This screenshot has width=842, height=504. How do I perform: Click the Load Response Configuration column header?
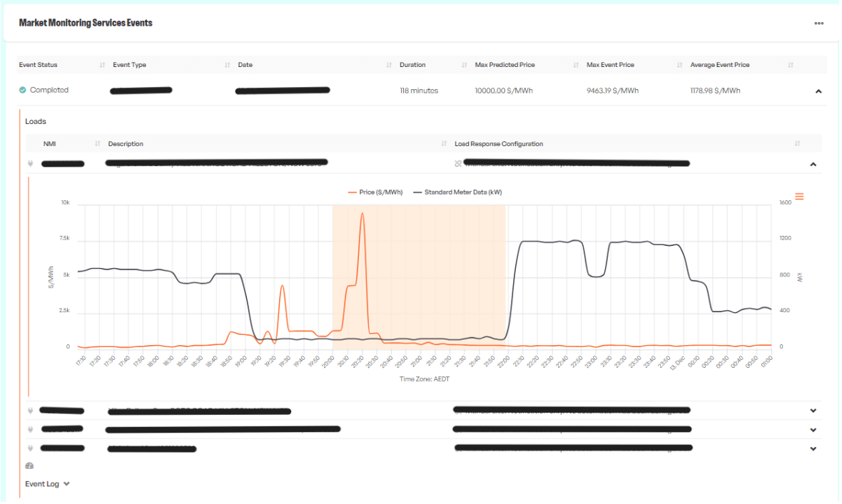click(498, 144)
